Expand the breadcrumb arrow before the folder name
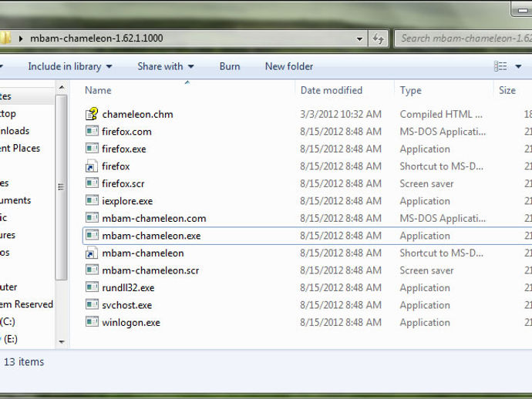The height and width of the screenshot is (399, 532). 21,39
